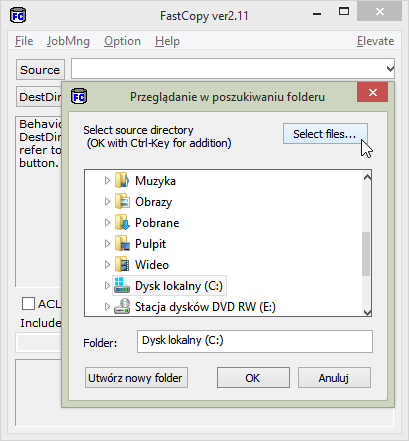Click the Pulpit folder icon

click(x=122, y=244)
